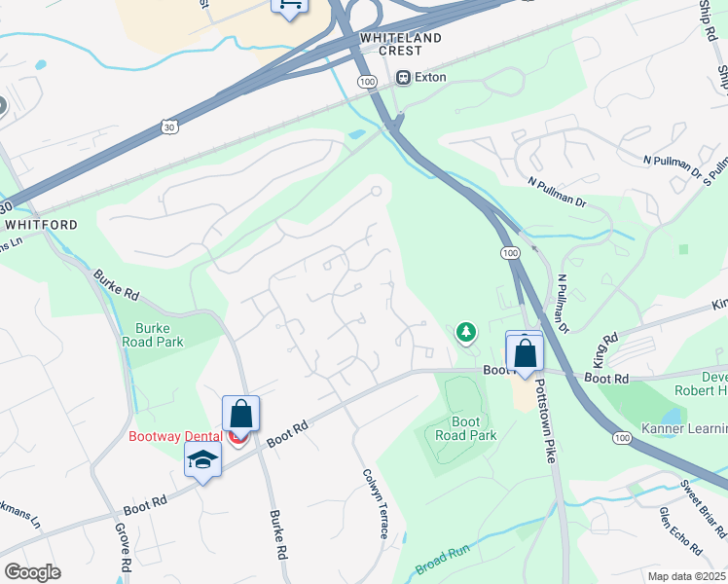This screenshot has width=728, height=584.
Task: Select the green tree park pin
Action: click(x=466, y=334)
